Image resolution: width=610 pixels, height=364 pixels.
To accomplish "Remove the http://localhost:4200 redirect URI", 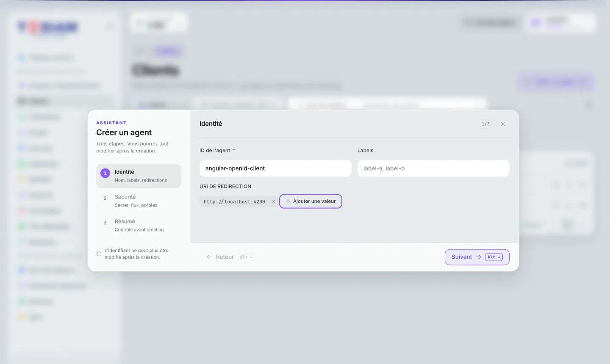I will [273, 201].
